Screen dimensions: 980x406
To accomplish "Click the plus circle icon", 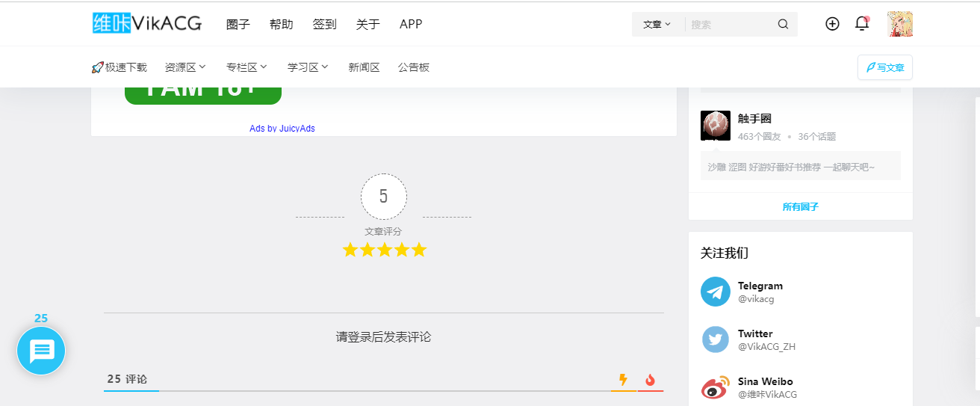I will (x=832, y=24).
